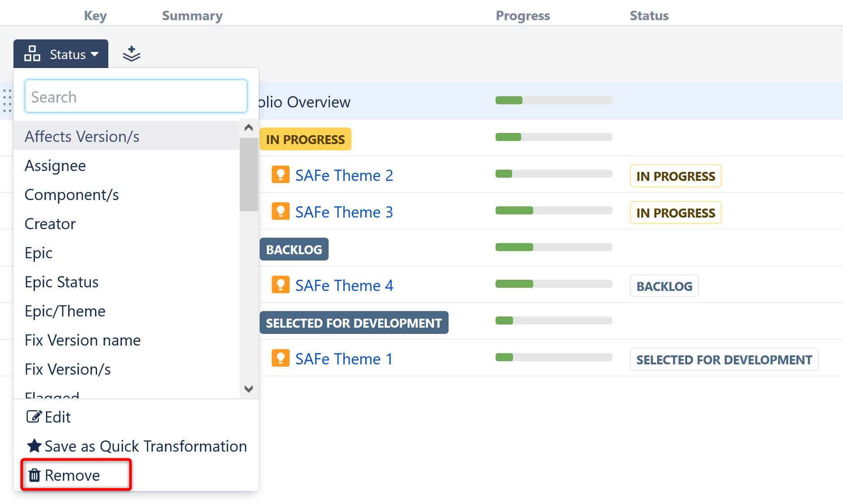843x504 pixels.
Task: Open the SAFe Theme 2 issue link
Action: pos(344,175)
